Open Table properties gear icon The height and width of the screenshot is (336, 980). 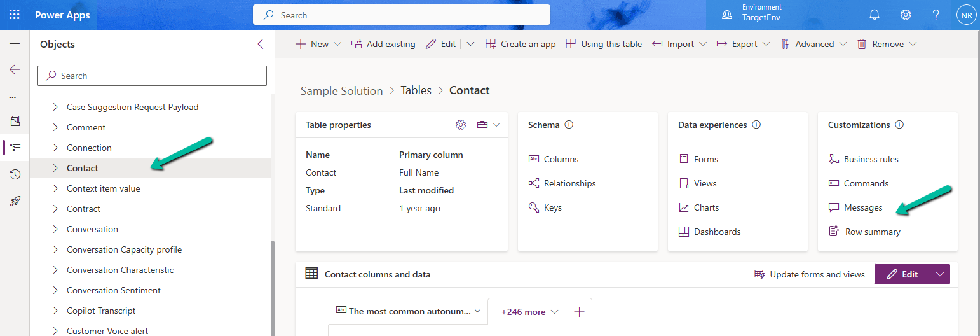click(x=461, y=125)
